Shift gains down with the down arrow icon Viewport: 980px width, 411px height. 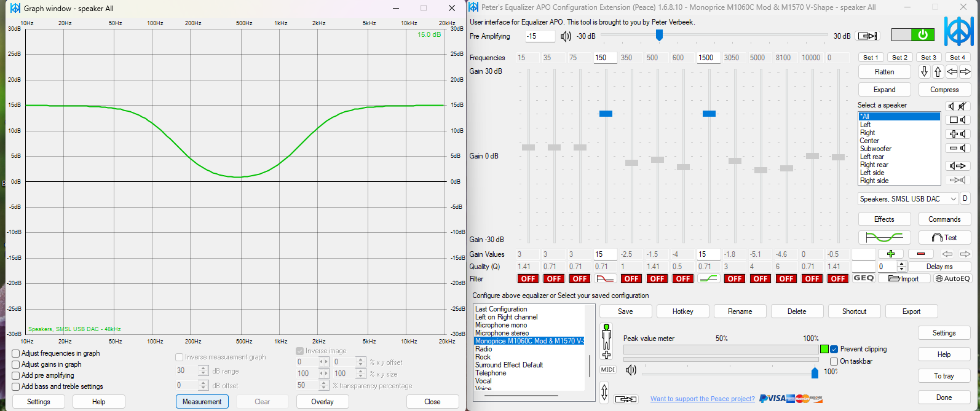[x=924, y=72]
